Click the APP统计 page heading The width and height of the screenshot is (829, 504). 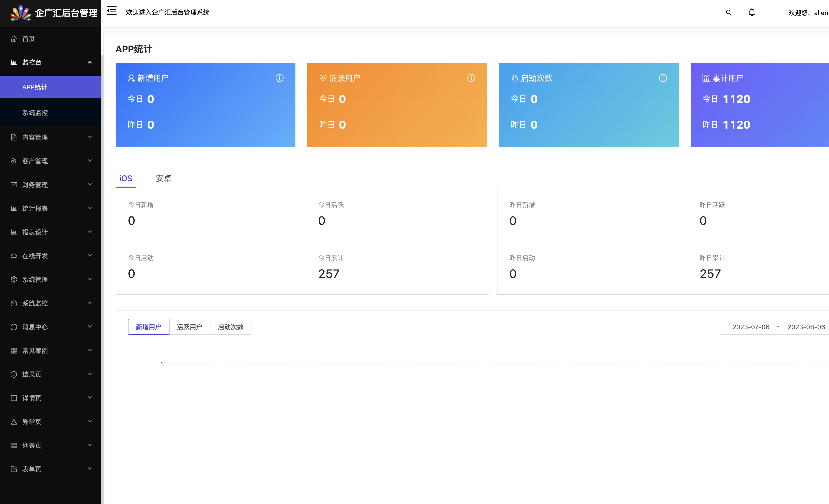tap(134, 49)
